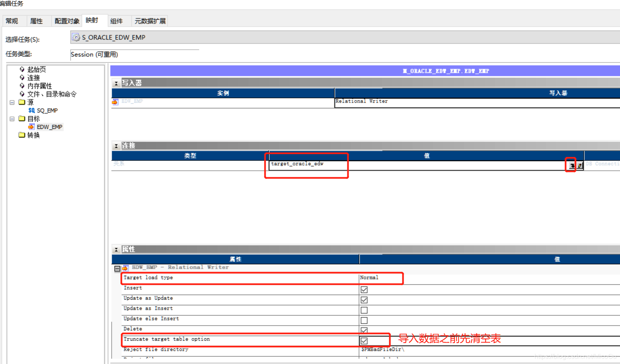The height and width of the screenshot is (364, 620).
Task: Click the diamond icon next to 连接 in tree
Action: tap(22, 77)
